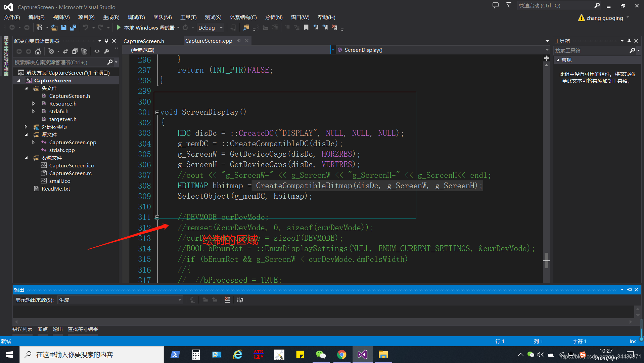644x363 pixels.
Task: Open the 文件(F) menu
Action: click(12, 17)
